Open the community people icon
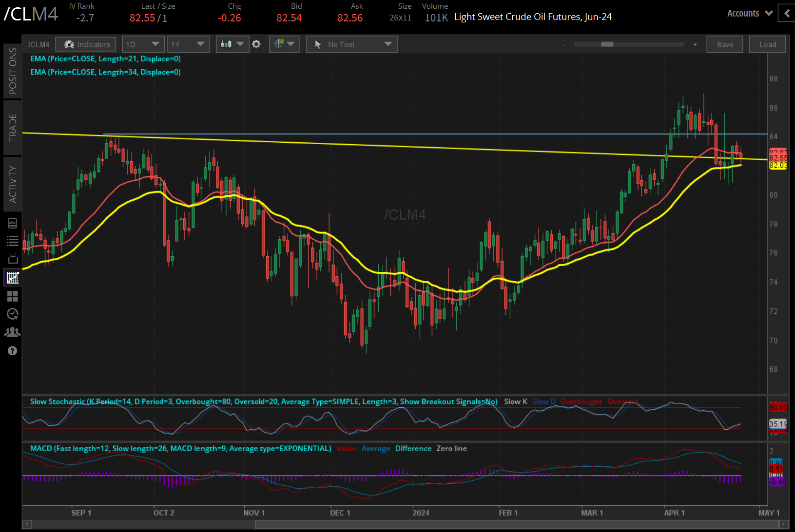 click(12, 332)
